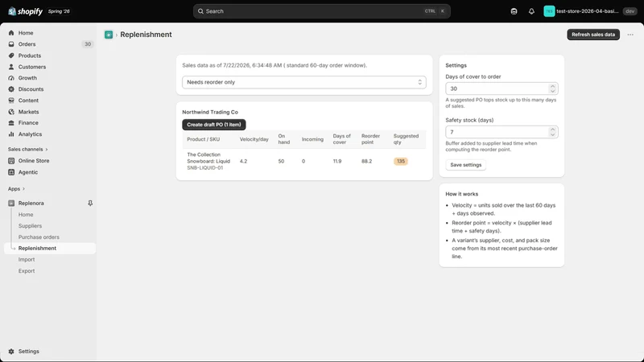
Task: Click the Customers person icon
Action: 11,67
